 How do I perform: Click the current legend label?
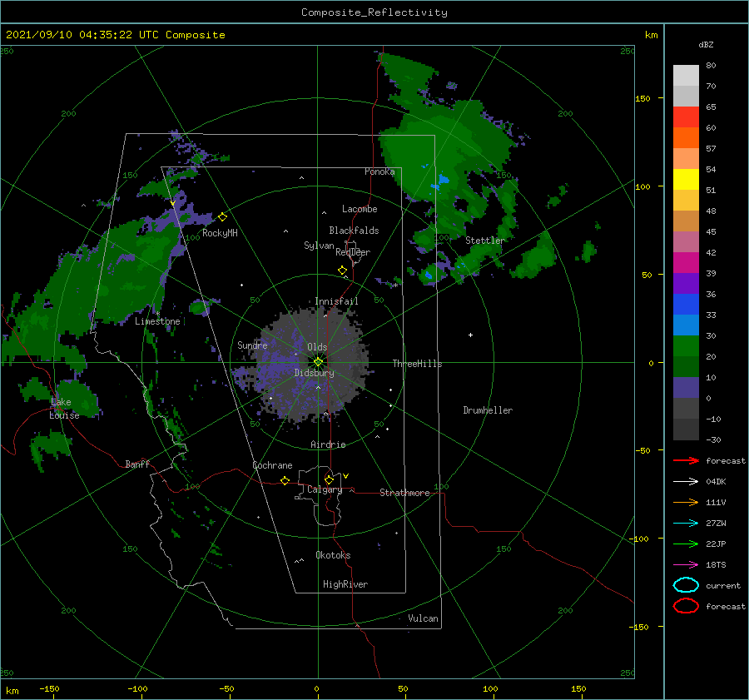[723, 585]
